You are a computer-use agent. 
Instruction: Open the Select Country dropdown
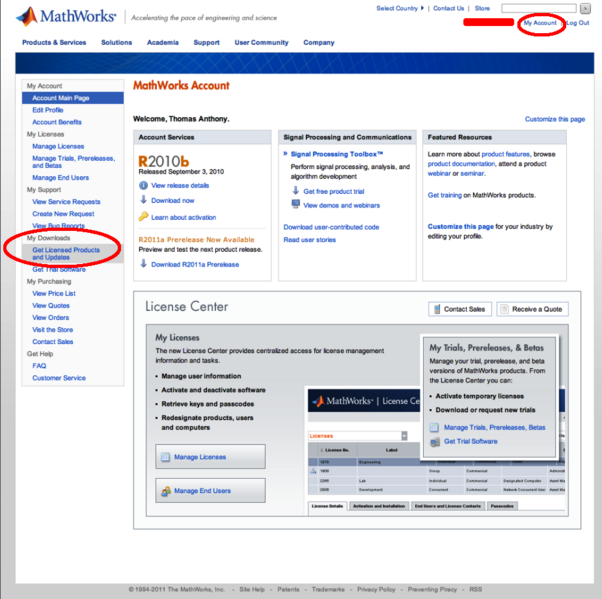click(x=398, y=8)
